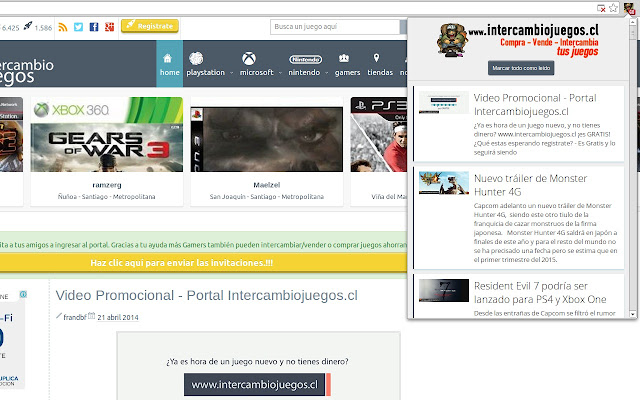The height and width of the screenshot is (400, 640).
Task: Click location 'San Joaquín - Santiago - Metropolitana'
Action: [267, 197]
